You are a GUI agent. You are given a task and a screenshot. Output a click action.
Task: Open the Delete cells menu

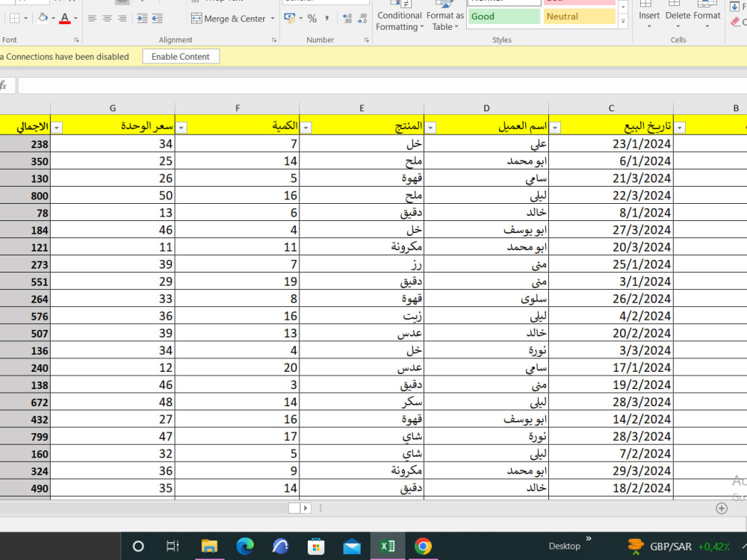(678, 16)
